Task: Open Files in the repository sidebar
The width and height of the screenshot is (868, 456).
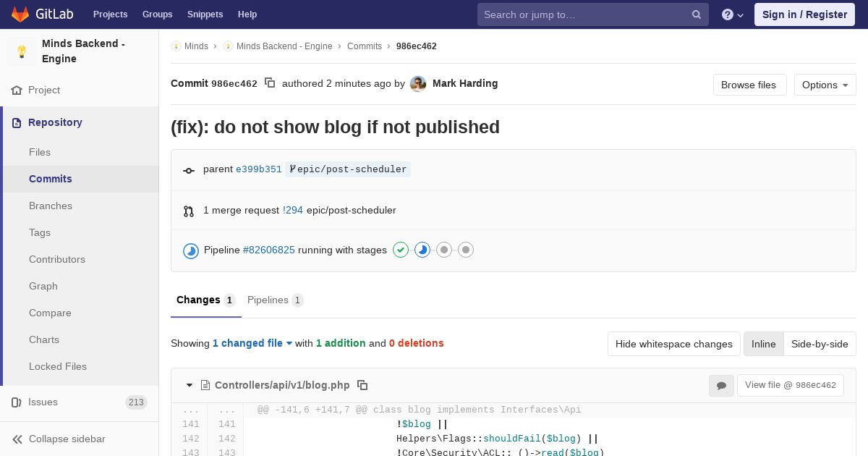Action: click(x=40, y=152)
